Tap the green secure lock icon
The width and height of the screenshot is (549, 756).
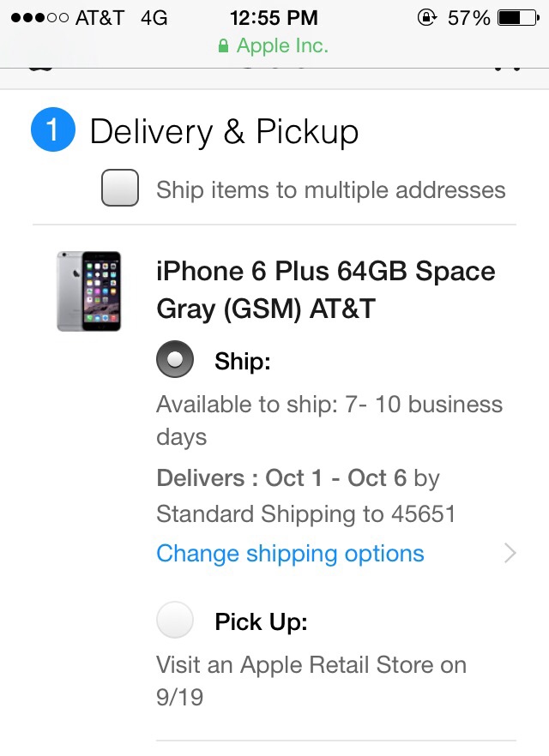tap(224, 46)
